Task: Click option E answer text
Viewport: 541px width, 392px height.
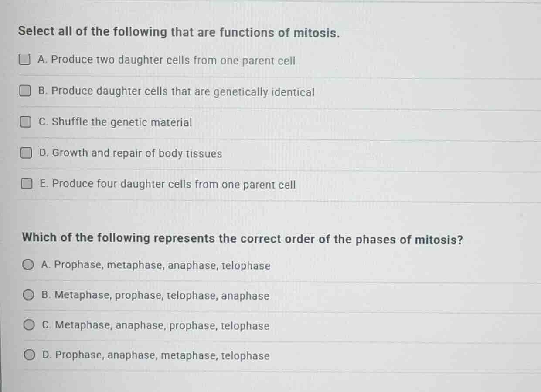Action: [x=167, y=184]
